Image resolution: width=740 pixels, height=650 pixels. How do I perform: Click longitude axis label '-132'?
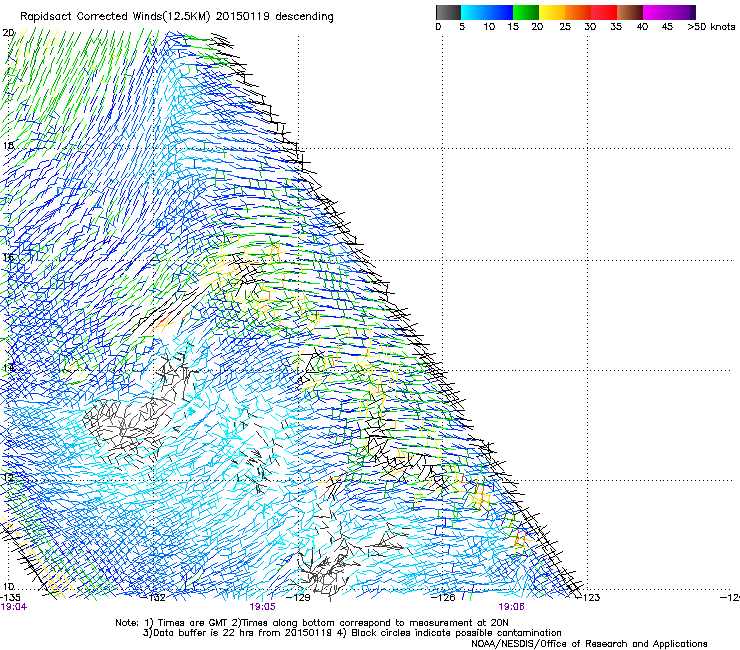[x=154, y=598]
